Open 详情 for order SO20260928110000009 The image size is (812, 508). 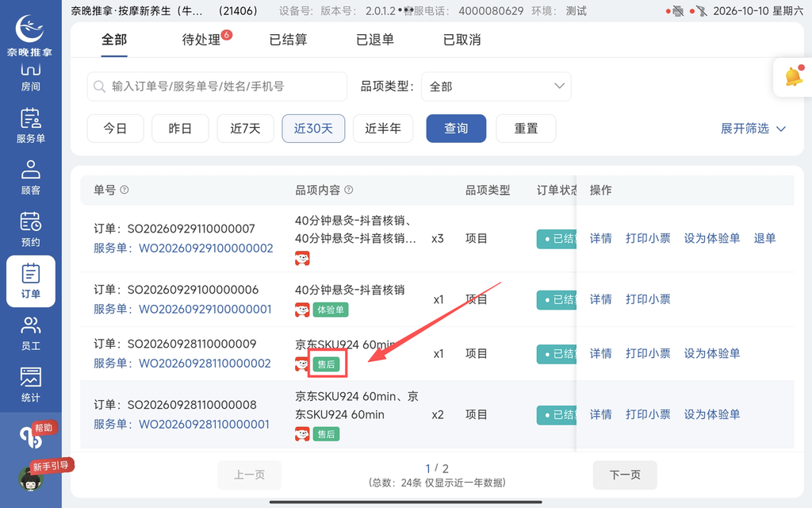point(601,353)
